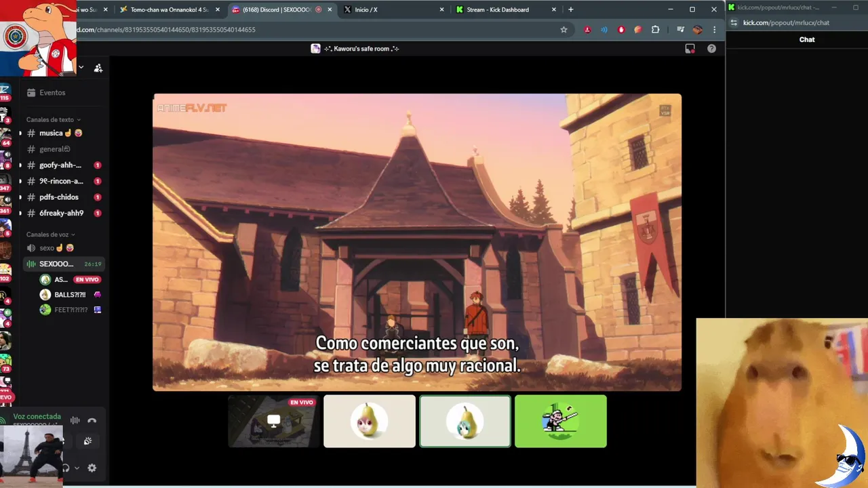Open the Chrome three-dot menu
Image resolution: width=868 pixels, height=488 pixels.
click(714, 30)
